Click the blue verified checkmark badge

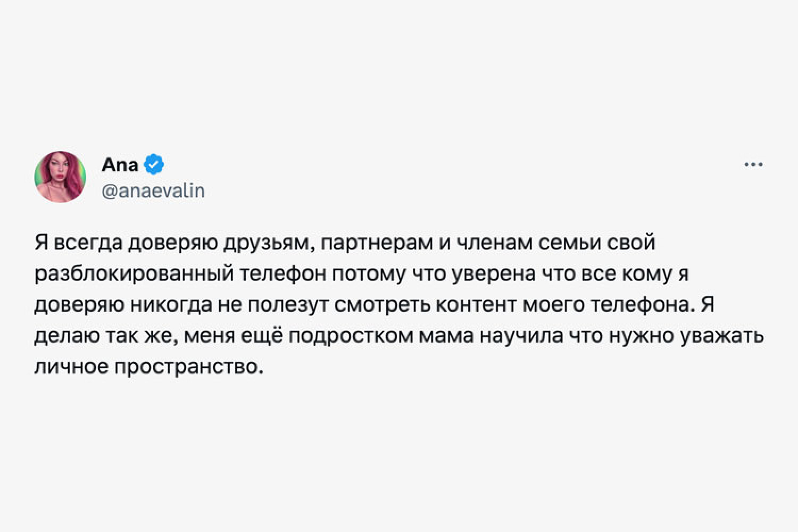pyautogui.click(x=154, y=165)
